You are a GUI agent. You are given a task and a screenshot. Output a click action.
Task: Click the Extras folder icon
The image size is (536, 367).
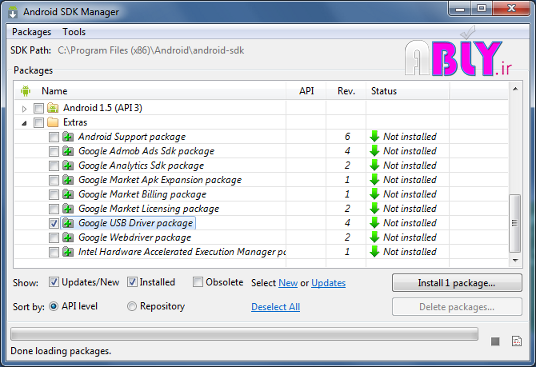point(53,122)
